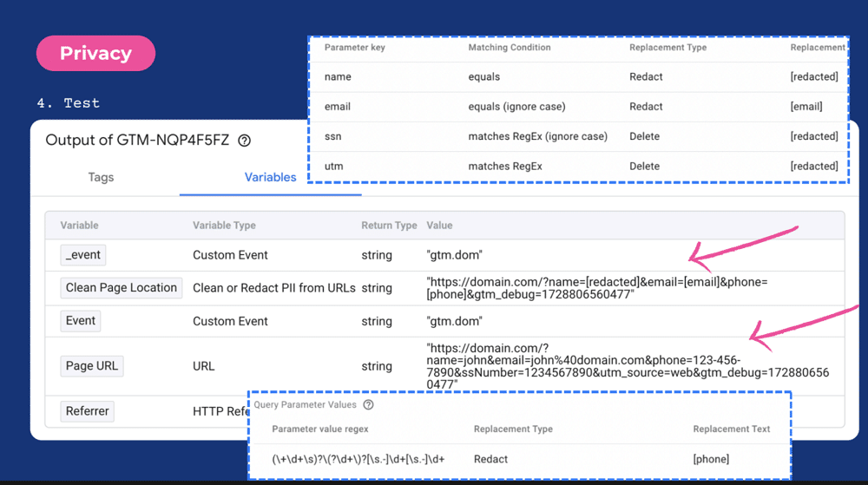Open Replacement Type Delete for utm row
Screen dimensions: 868x485
(645, 166)
